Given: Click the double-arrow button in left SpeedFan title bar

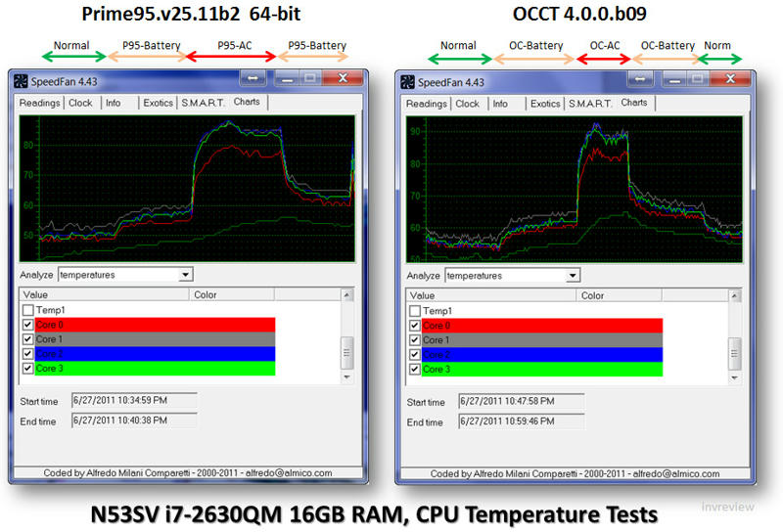Looking at the screenshot, I should (253, 78).
